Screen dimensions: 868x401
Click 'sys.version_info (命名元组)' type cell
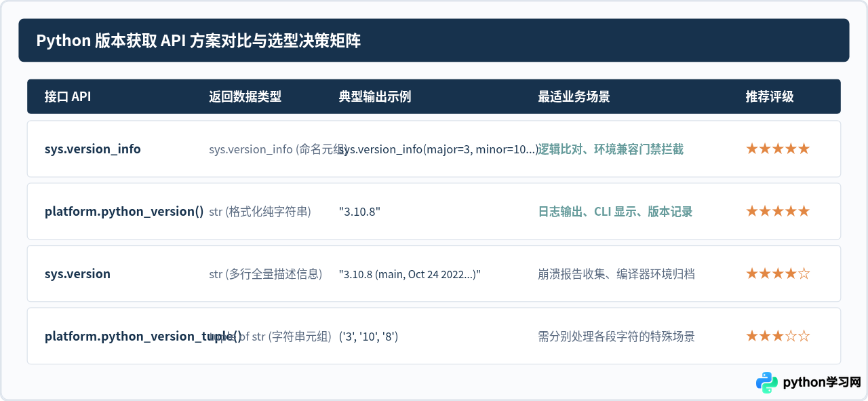click(278, 149)
